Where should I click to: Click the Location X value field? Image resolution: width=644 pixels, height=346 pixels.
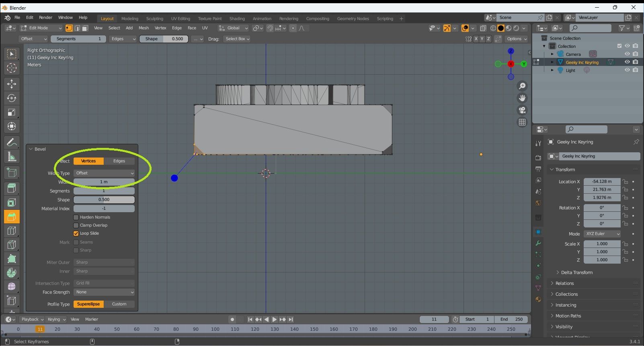[x=602, y=182]
